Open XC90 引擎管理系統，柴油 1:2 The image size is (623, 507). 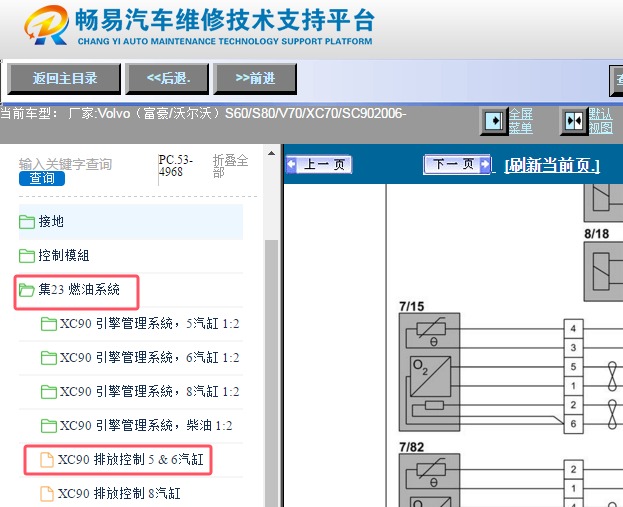(x=146, y=426)
